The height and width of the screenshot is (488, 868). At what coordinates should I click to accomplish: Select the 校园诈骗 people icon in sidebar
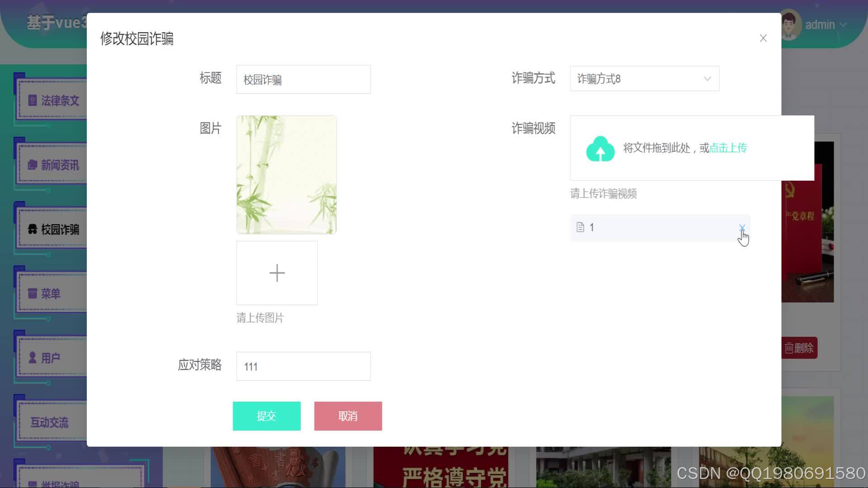tap(32, 230)
